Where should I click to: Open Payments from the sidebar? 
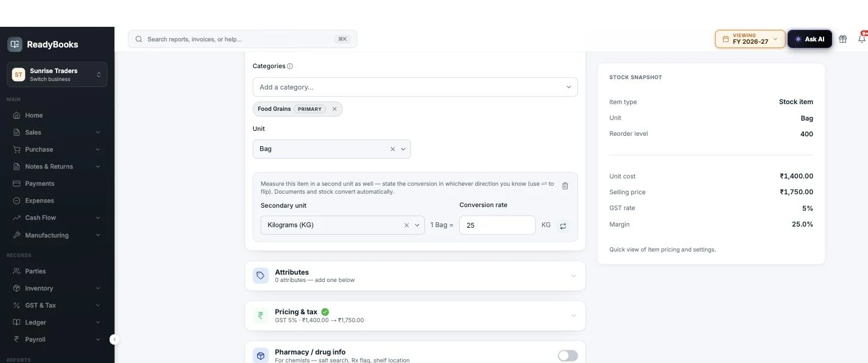57,183
